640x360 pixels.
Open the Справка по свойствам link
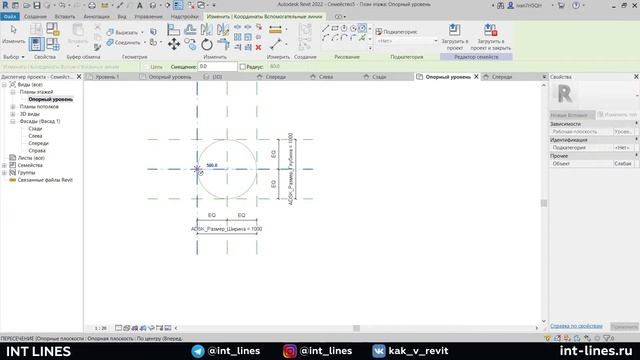pos(576,326)
